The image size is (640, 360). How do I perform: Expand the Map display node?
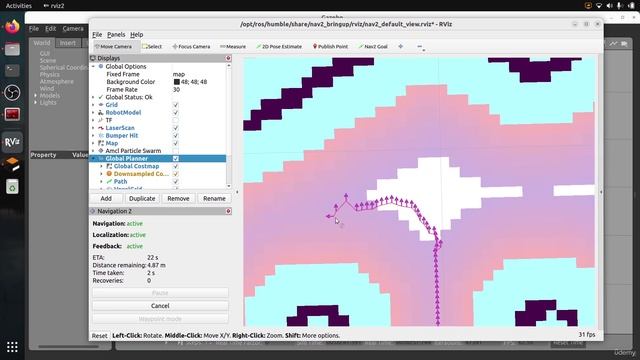coord(93,143)
